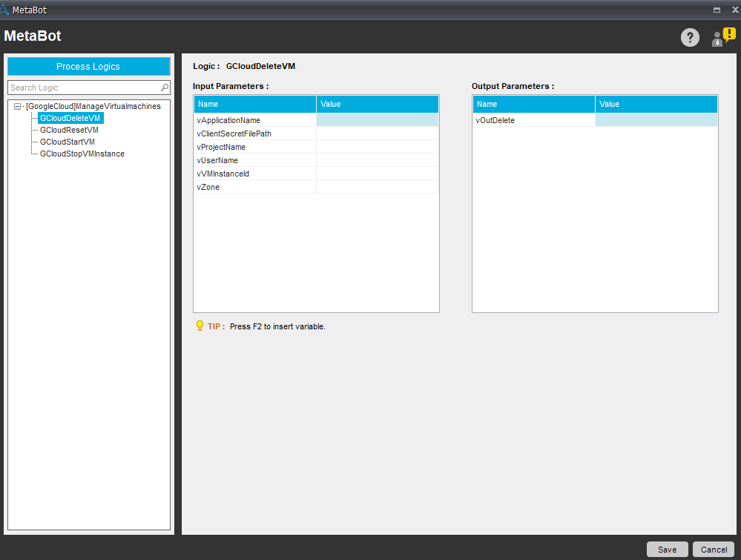Edit the value cell for vOutDelete
This screenshot has height=560, width=741.
(656, 120)
